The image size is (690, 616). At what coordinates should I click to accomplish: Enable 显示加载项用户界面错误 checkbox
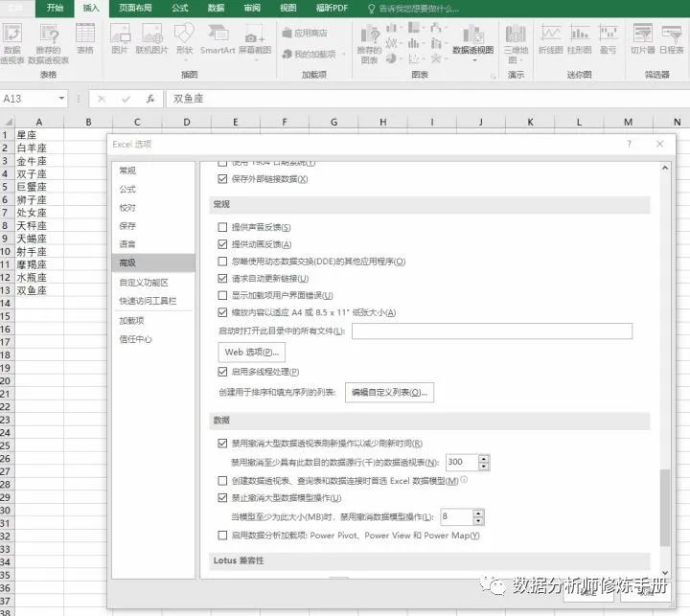[x=222, y=296]
